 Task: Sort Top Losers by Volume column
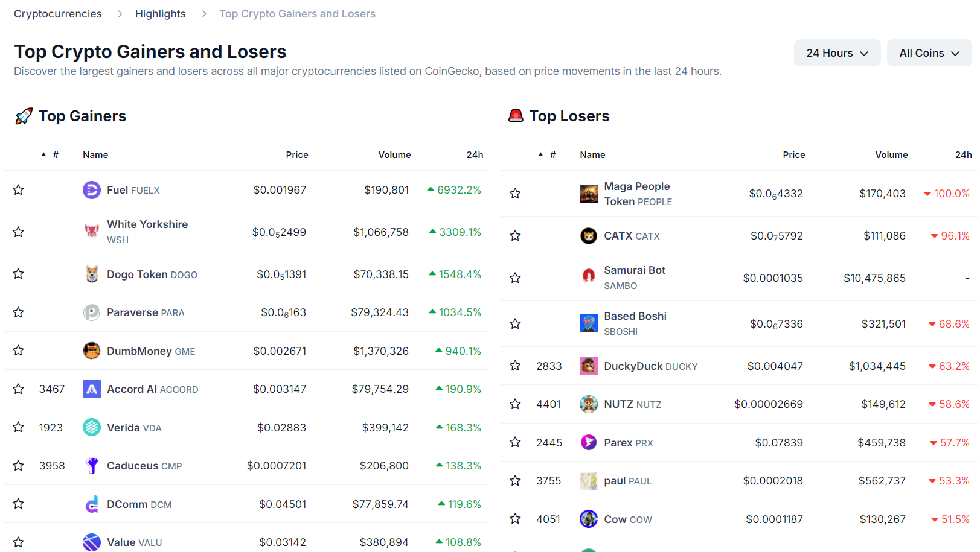891,155
